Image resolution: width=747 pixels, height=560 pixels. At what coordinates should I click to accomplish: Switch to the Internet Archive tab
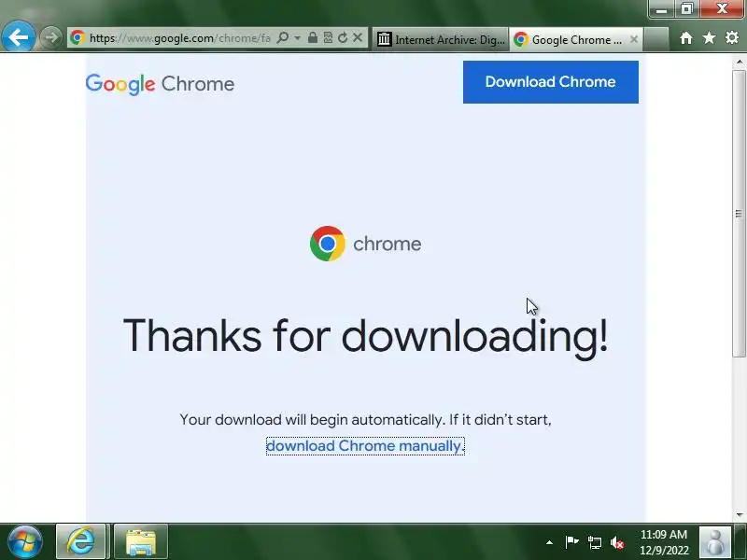click(441, 39)
